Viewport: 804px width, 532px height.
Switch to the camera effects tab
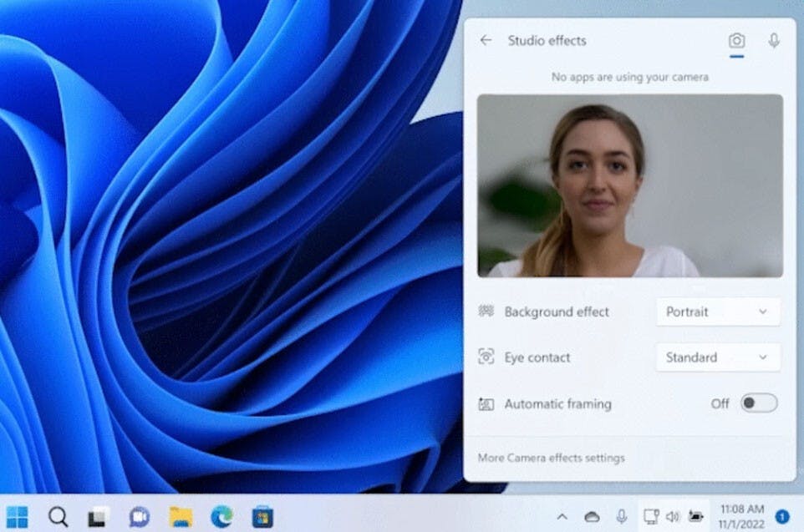point(736,41)
